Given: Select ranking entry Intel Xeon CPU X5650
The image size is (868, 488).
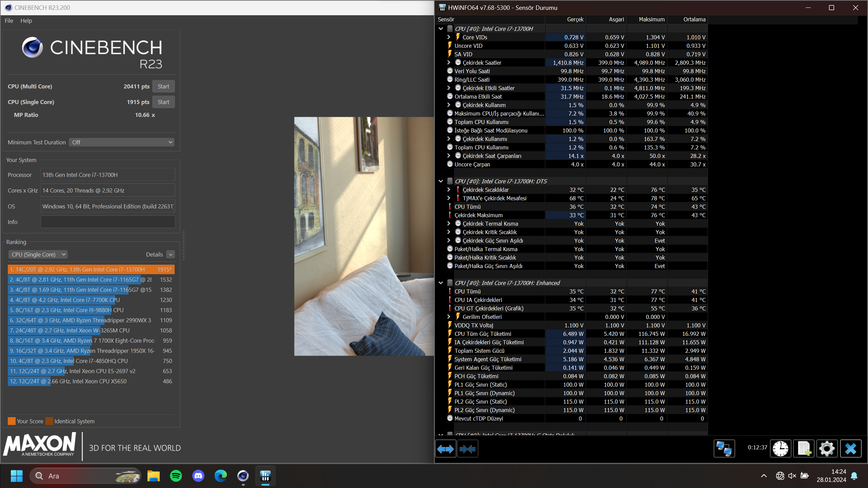Looking at the screenshot, I should pos(91,381).
